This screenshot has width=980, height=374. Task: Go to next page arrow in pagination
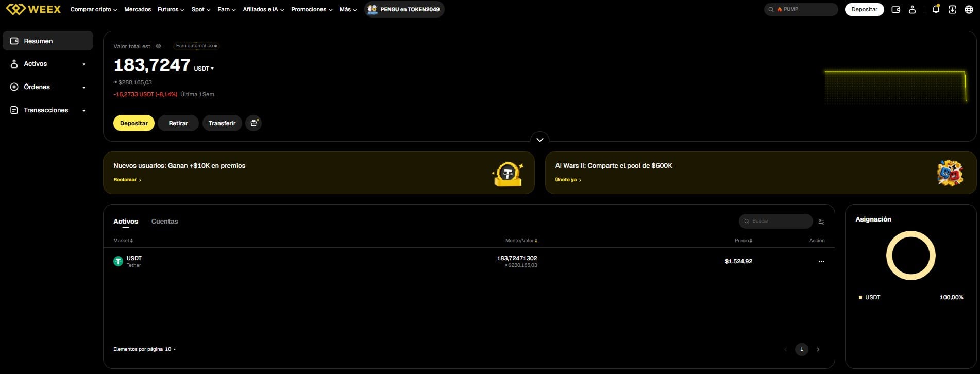pos(818,349)
